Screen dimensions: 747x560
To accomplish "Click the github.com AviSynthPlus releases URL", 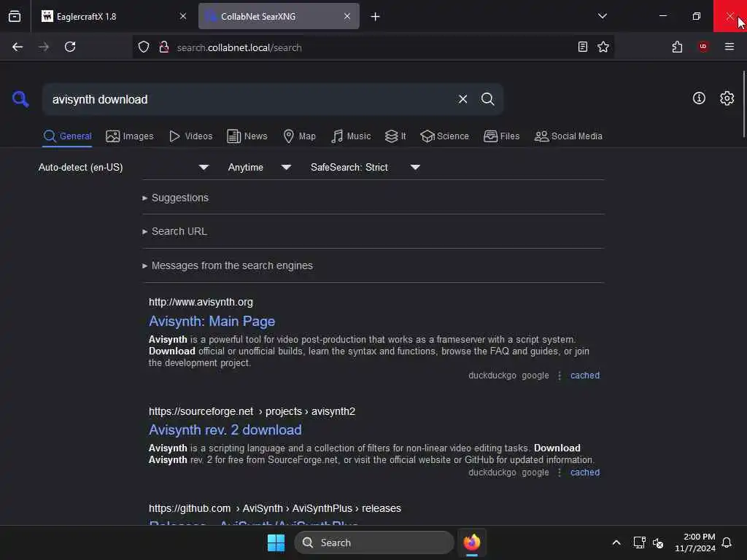I will [x=275, y=508].
